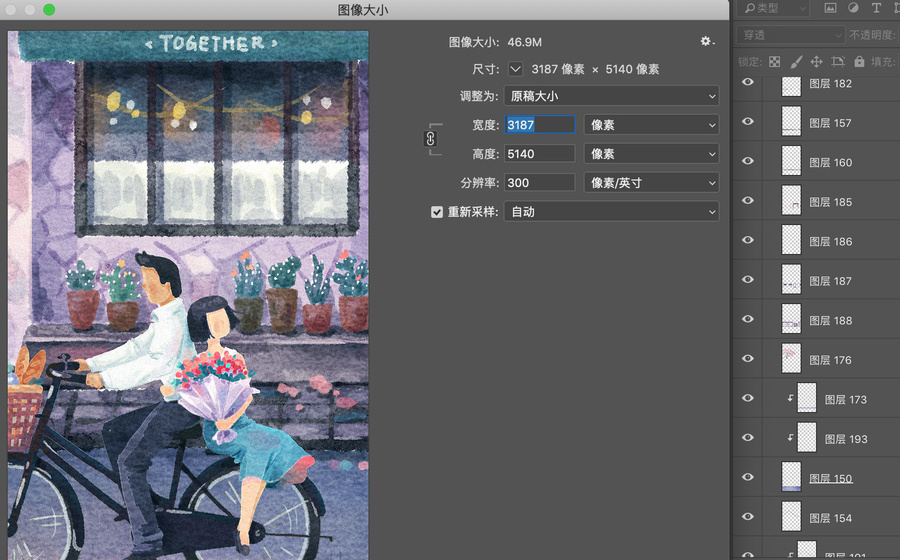Select the layer named 图层 160
This screenshot has height=560, width=900.
830,162
